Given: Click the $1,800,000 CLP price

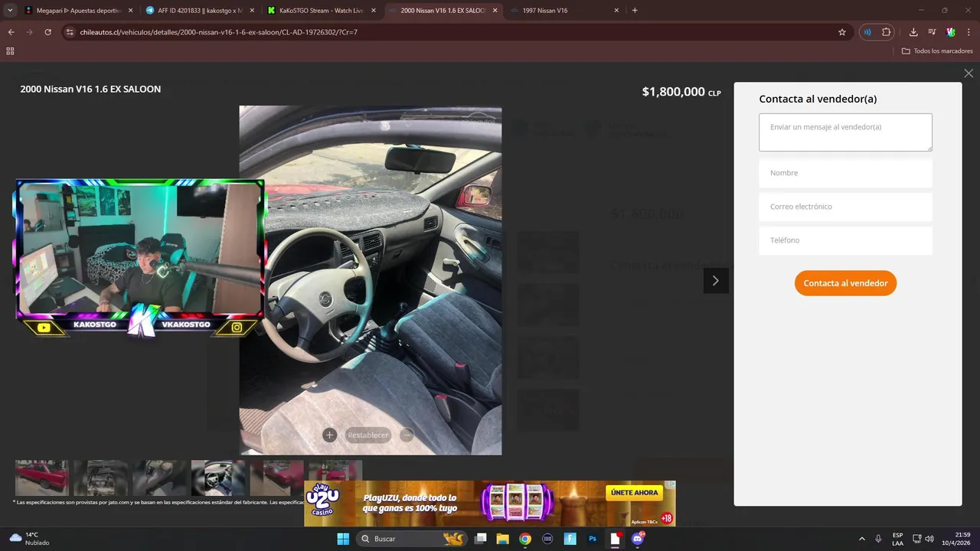Looking at the screenshot, I should coord(681,92).
